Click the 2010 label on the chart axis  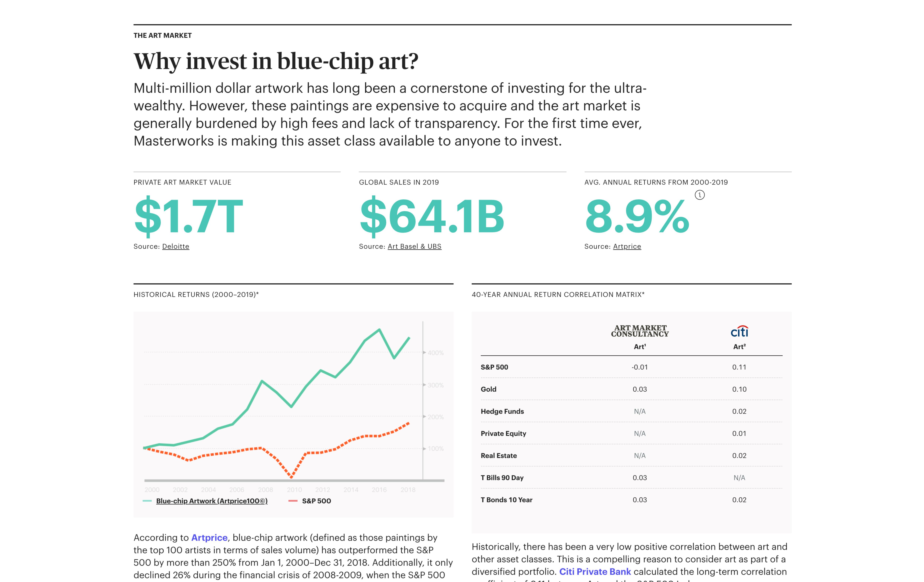pyautogui.click(x=294, y=490)
